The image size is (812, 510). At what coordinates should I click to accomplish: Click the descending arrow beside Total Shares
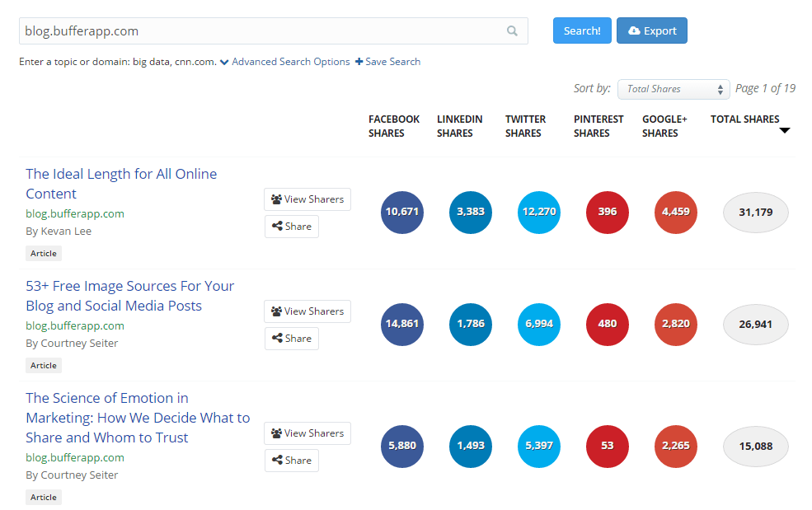[785, 130]
